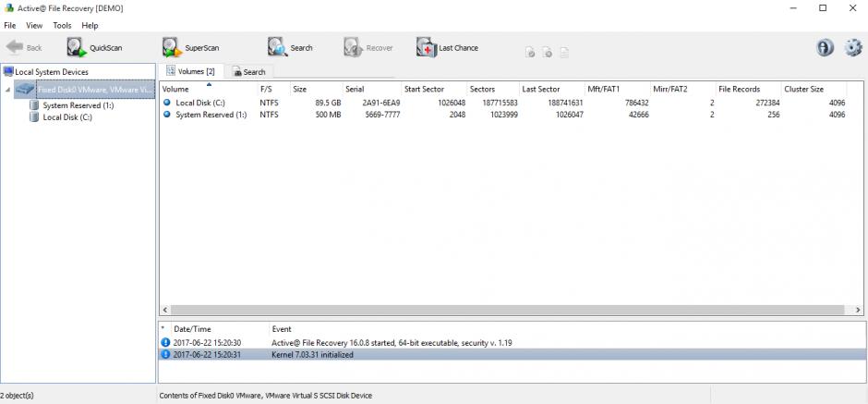
Task: Collapse the Fixed Disk0 tree node
Action: coord(7,90)
